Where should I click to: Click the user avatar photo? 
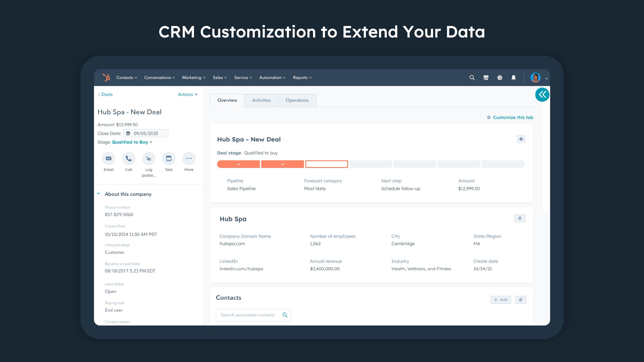535,78
